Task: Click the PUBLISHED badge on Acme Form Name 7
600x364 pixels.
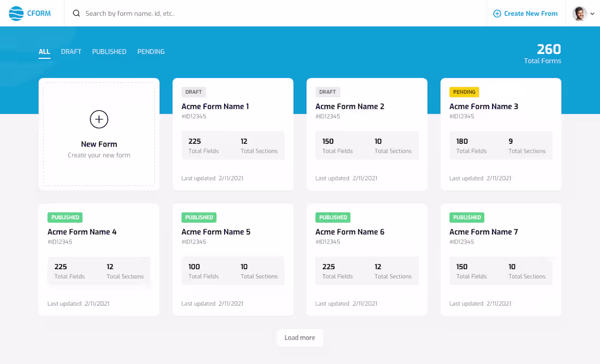Action: (x=467, y=217)
